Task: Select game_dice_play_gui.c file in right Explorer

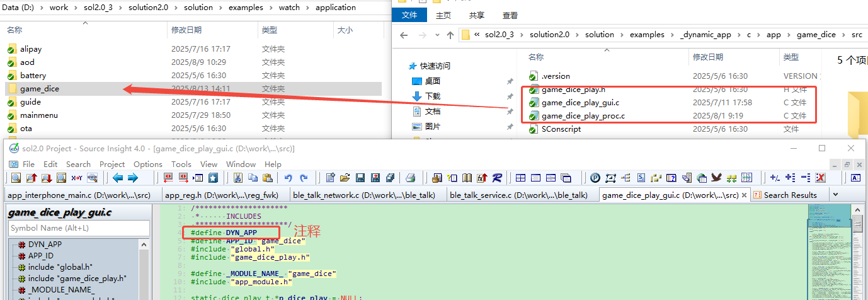Action: point(580,102)
